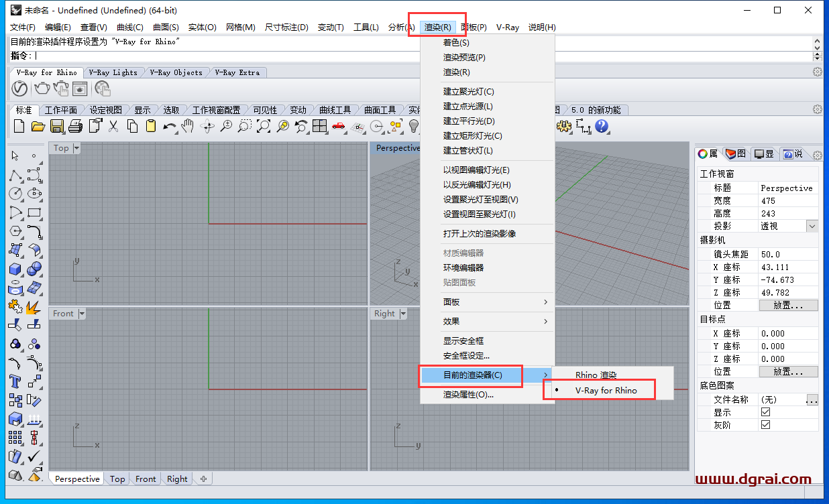Activate the pan view hand icon
The height and width of the screenshot is (504, 829).
click(x=188, y=126)
